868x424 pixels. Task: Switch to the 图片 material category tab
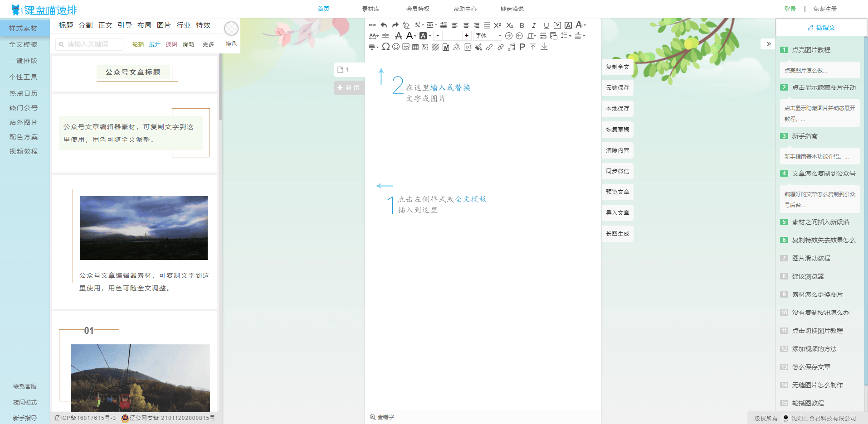click(163, 25)
